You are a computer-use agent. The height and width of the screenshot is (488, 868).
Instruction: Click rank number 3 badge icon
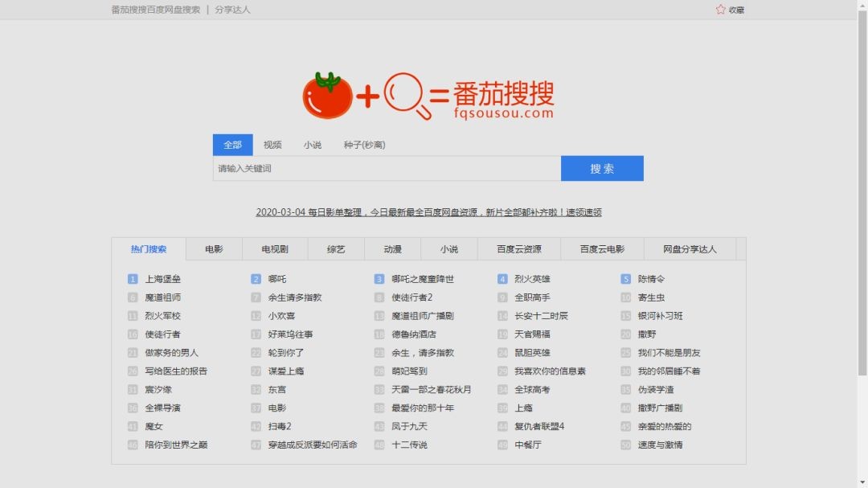tap(379, 279)
